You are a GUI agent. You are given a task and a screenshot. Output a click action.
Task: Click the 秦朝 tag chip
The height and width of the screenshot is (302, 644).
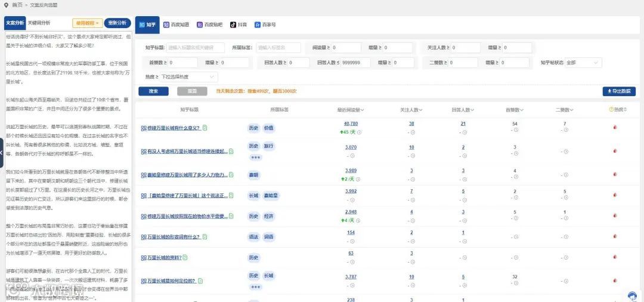click(x=254, y=175)
